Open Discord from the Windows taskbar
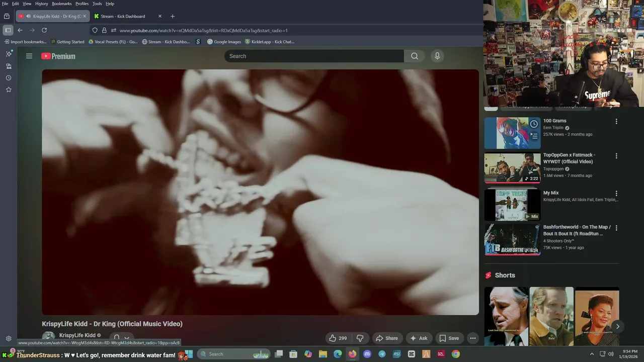Viewport: 644px width, 362px height. (x=367, y=354)
